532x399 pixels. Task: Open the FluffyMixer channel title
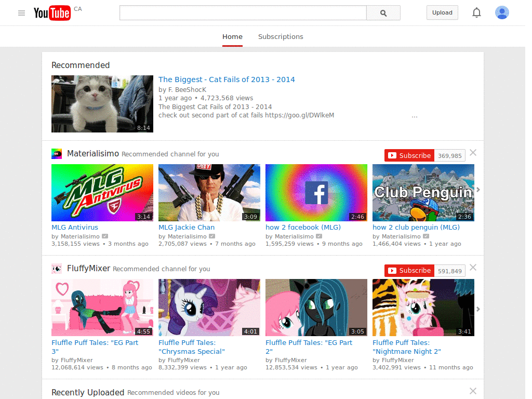(88, 269)
